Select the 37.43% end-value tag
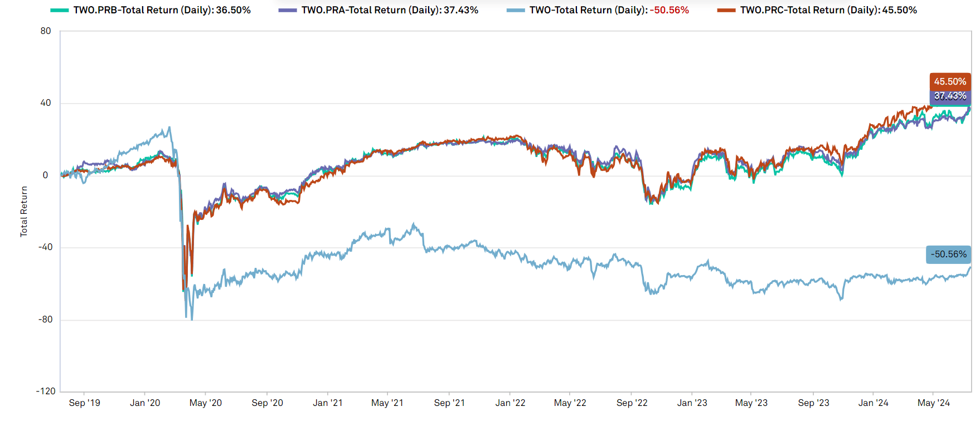The image size is (980, 426). [950, 96]
